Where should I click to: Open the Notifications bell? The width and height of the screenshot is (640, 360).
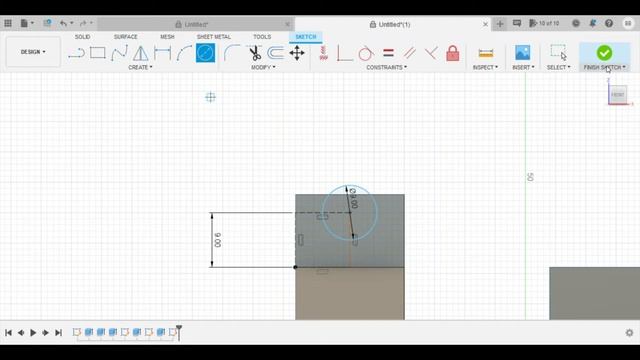[x=592, y=23]
